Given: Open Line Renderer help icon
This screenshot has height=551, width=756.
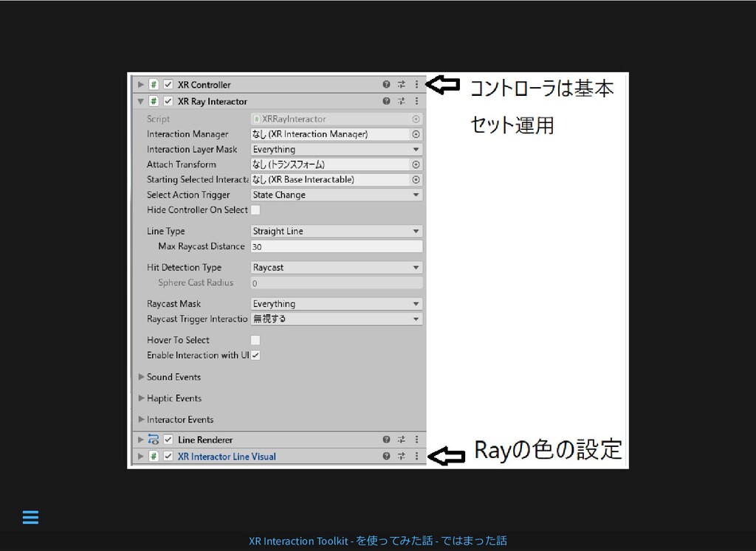Looking at the screenshot, I should coord(386,440).
